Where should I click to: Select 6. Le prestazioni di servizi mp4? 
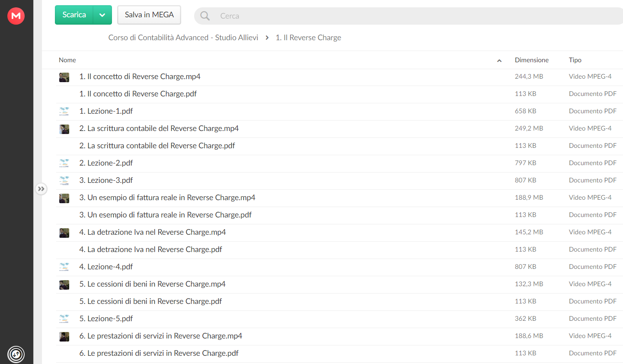(x=160, y=336)
